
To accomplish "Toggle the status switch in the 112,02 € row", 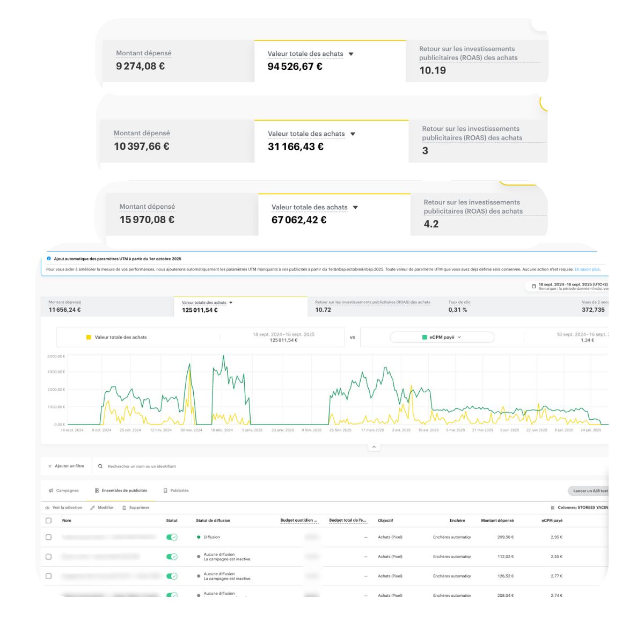I will tap(172, 557).
